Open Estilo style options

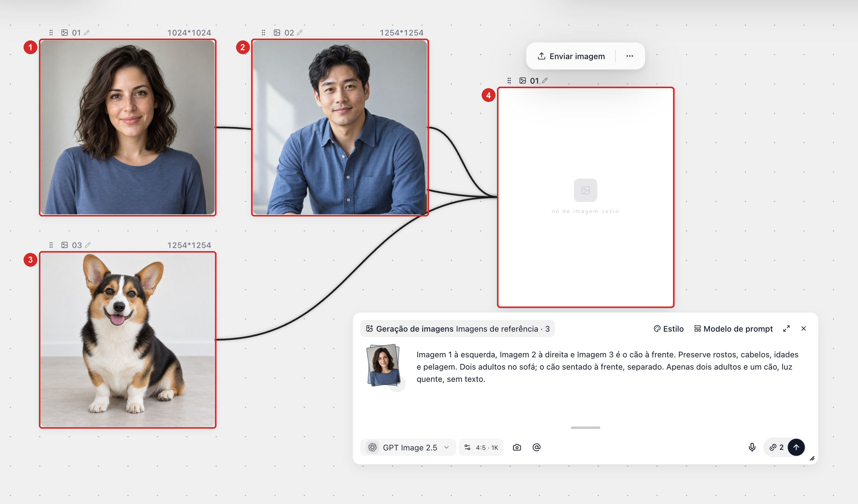coord(668,329)
